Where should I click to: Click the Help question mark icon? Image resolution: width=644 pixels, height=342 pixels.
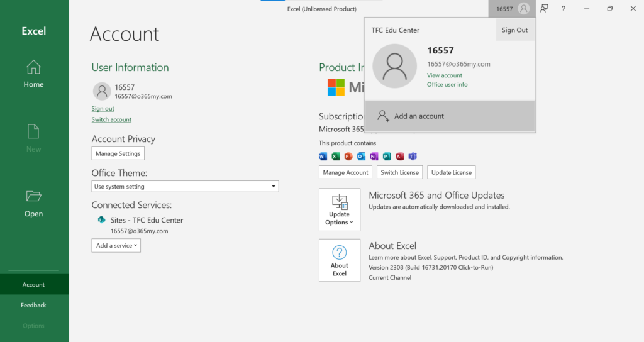click(563, 9)
